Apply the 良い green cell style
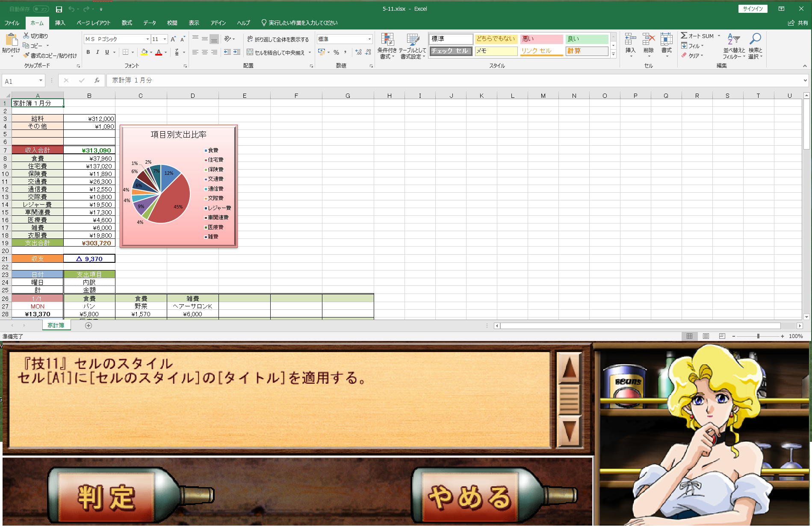 point(587,39)
